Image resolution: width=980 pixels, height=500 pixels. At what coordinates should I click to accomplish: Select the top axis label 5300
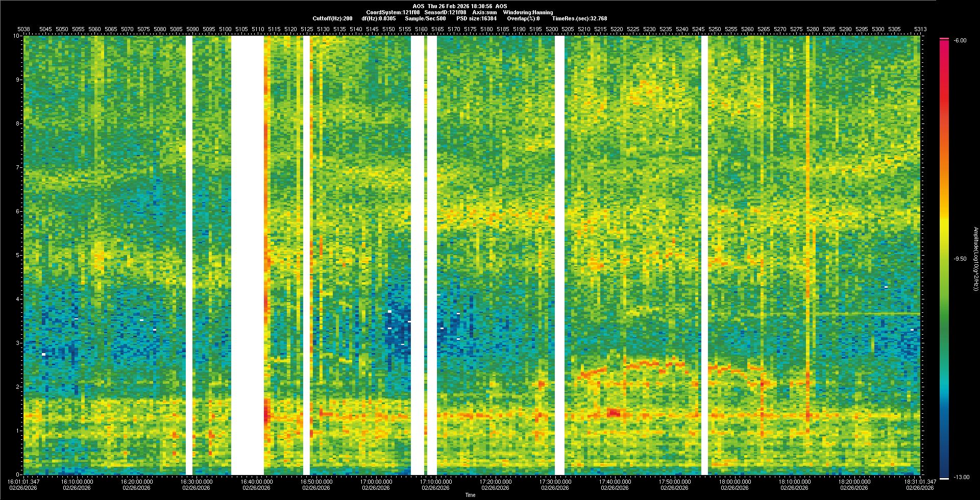coord(878,29)
